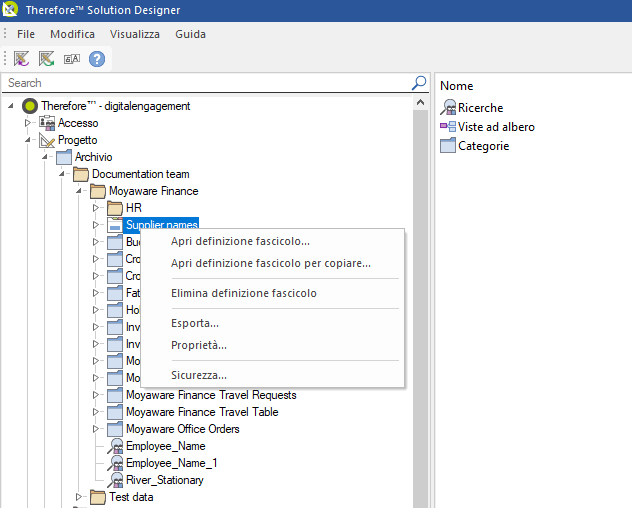Viewport: 632px width, 508px height.
Task: Select Ricerche in the right pane
Action: click(x=480, y=108)
